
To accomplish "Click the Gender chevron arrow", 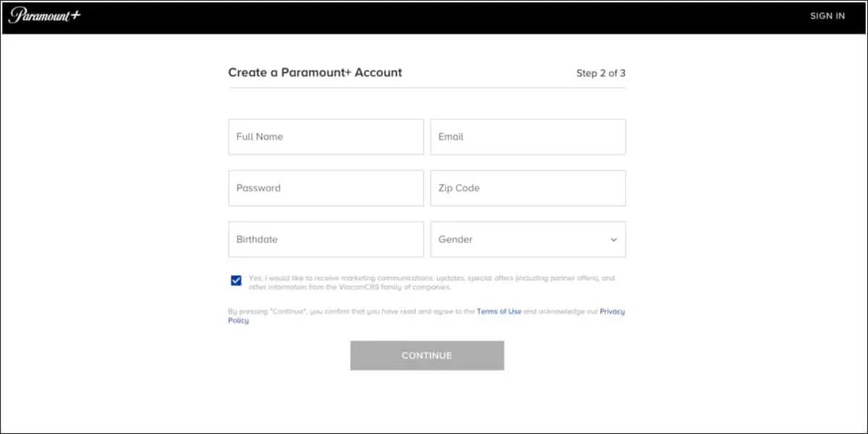I will coord(613,239).
